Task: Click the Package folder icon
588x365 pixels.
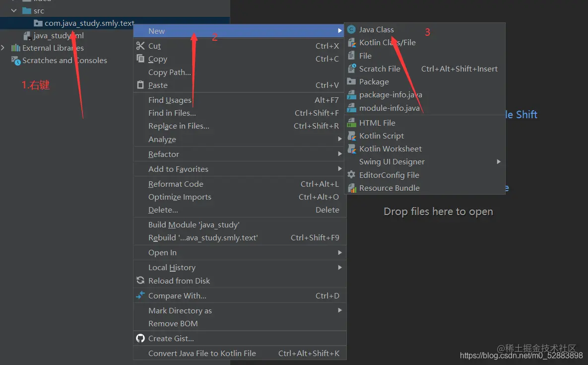Action: pyautogui.click(x=351, y=81)
